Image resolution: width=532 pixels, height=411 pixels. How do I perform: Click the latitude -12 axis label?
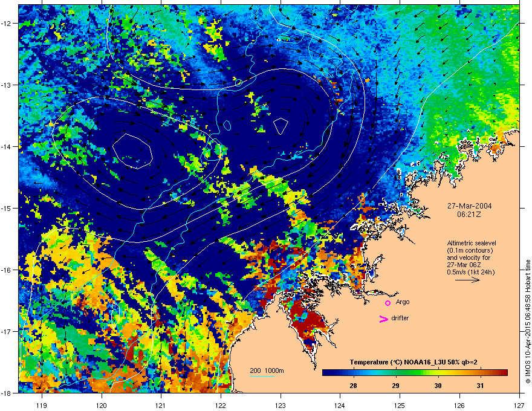tap(6, 24)
